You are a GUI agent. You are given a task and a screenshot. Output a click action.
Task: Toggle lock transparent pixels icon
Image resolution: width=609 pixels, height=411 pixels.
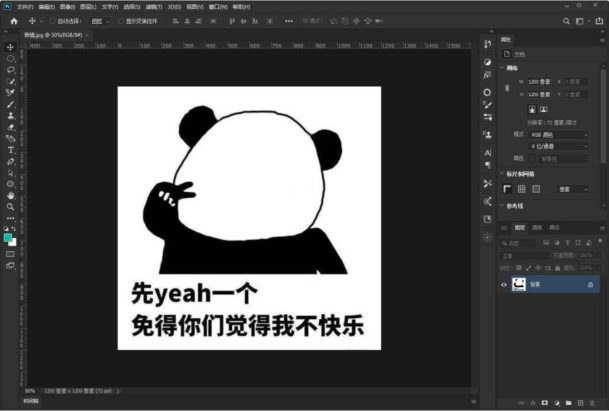point(519,268)
